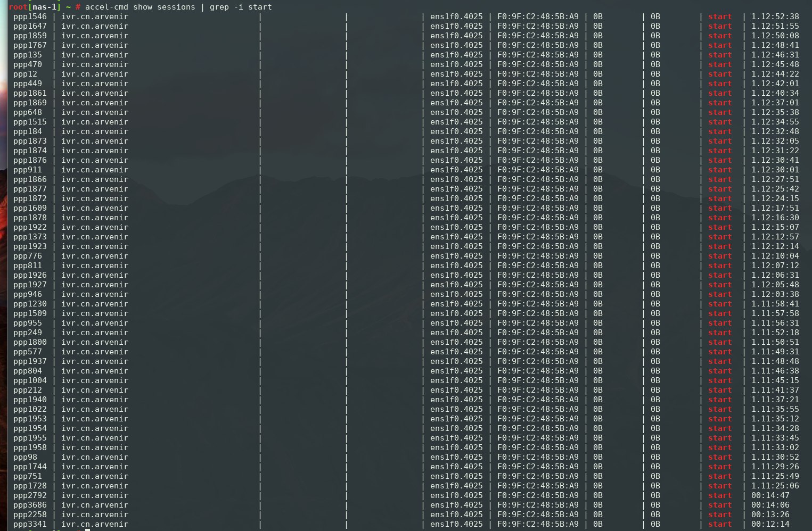Click interface name ppp1509

(30, 313)
